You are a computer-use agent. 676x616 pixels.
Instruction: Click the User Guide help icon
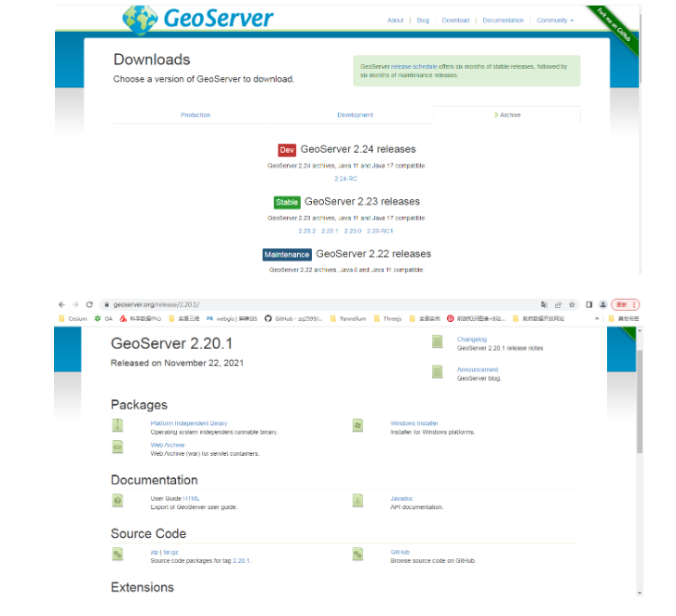pos(117,501)
